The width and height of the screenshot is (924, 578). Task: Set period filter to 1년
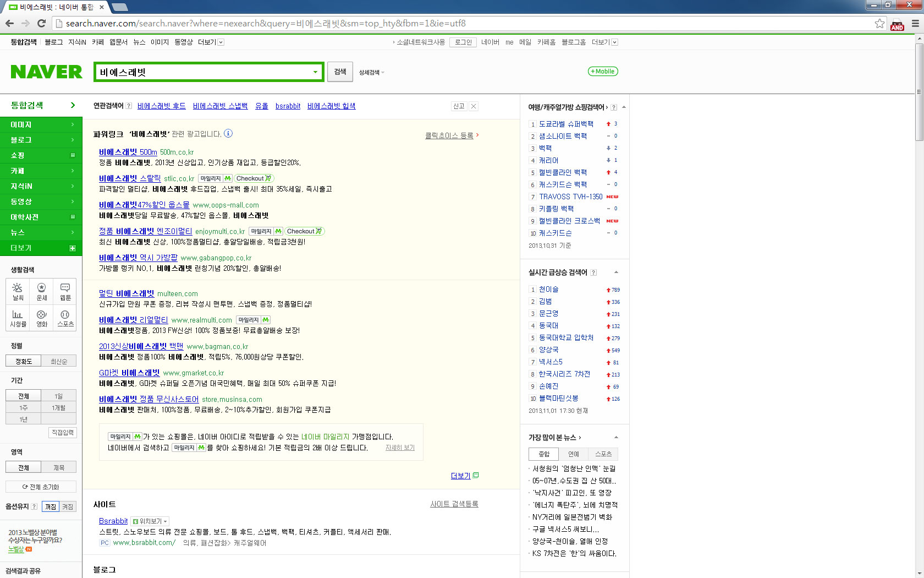[24, 419]
